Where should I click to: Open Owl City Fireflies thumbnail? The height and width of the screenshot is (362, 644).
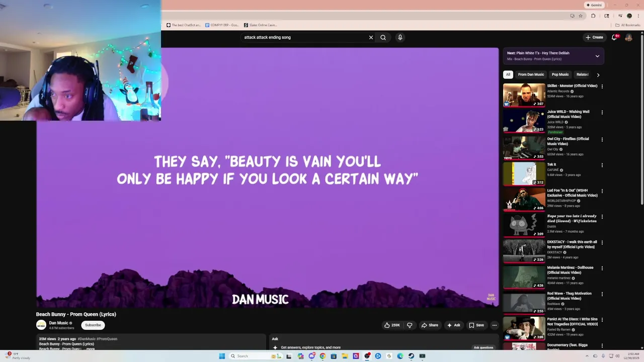tap(524, 148)
